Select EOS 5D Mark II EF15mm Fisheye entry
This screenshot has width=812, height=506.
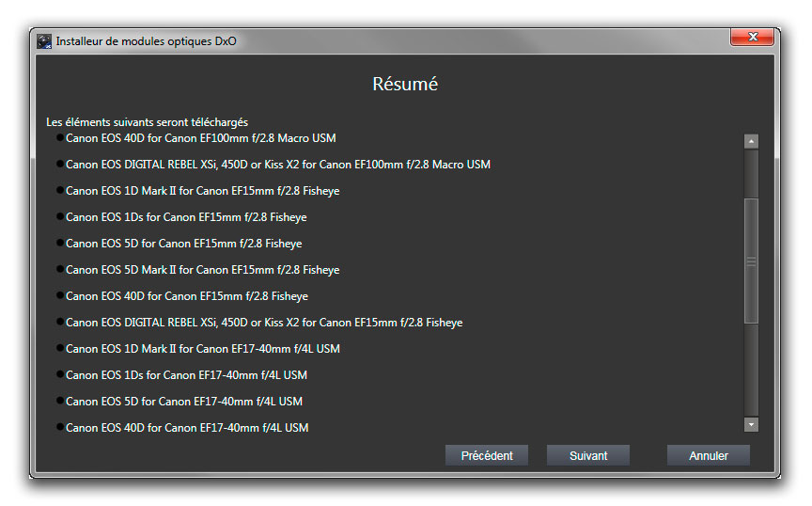pyautogui.click(x=202, y=270)
